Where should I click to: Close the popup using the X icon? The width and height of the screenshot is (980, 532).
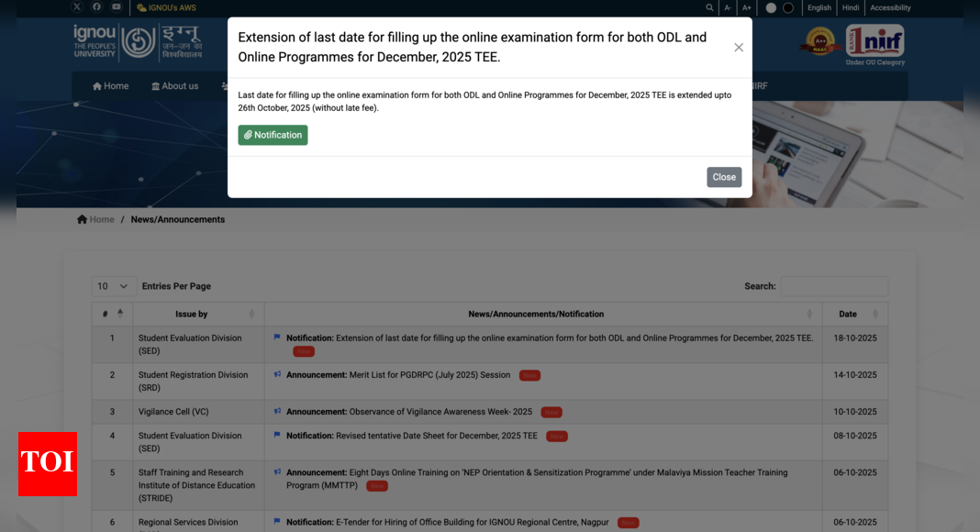click(x=739, y=48)
